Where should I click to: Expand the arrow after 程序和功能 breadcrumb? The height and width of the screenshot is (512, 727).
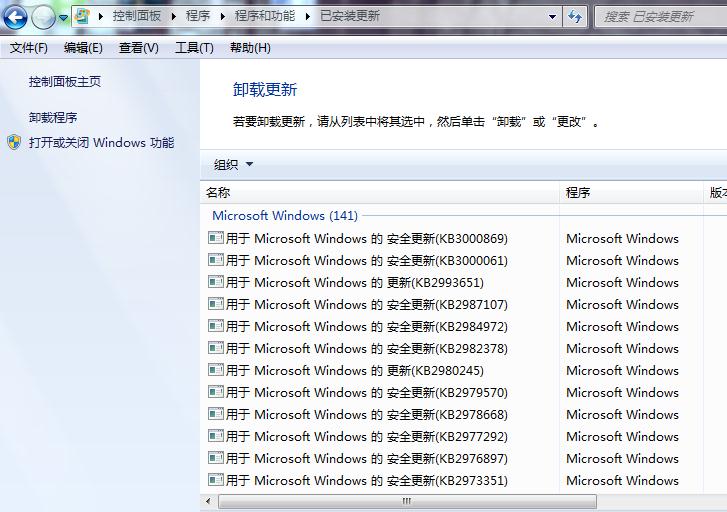[307, 17]
